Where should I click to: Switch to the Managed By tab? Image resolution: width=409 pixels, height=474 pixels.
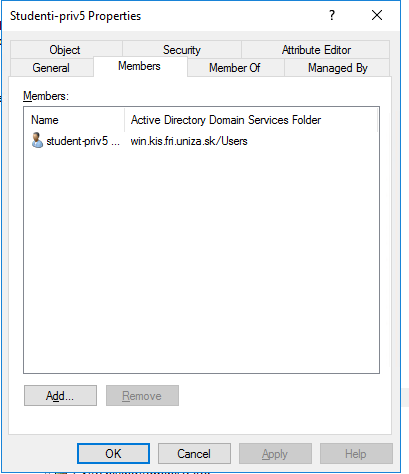click(x=337, y=68)
